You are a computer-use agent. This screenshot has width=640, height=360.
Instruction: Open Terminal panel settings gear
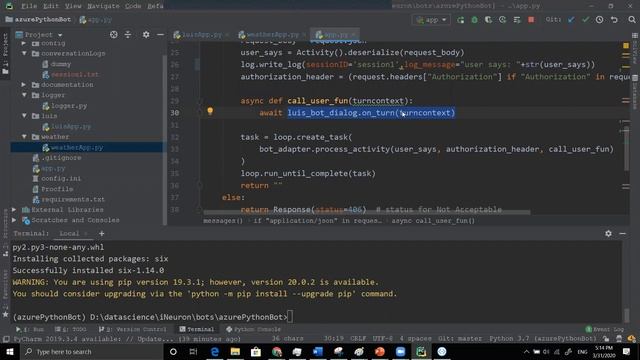click(x=608, y=233)
